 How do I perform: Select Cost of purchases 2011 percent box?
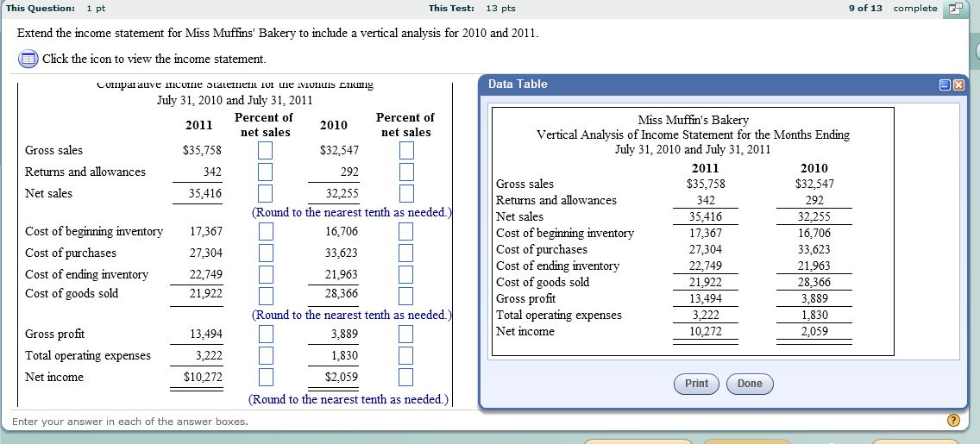(266, 253)
